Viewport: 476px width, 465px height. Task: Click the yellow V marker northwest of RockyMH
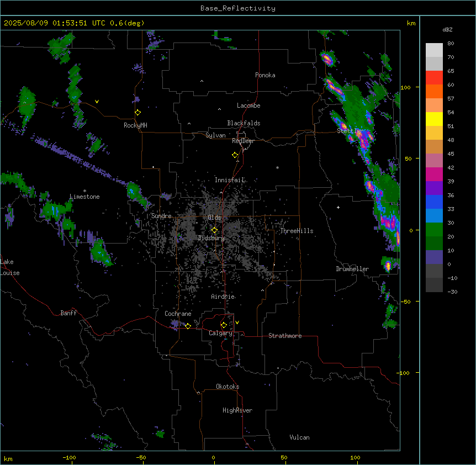[97, 102]
